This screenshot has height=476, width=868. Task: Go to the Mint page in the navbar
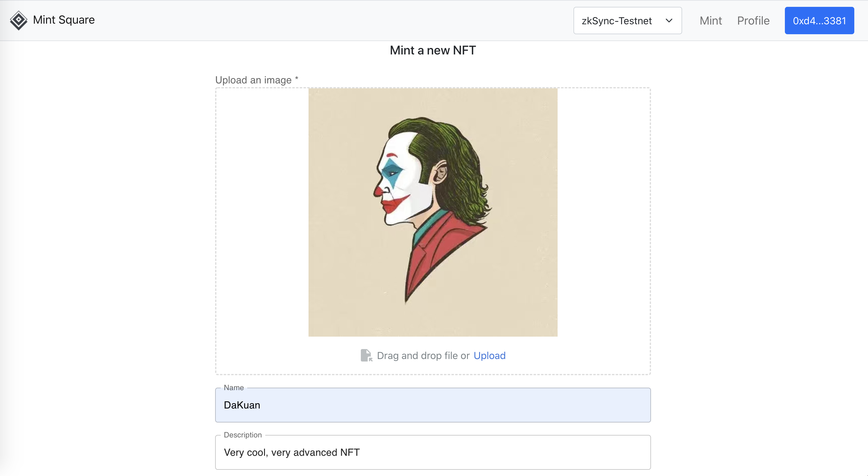coord(710,21)
